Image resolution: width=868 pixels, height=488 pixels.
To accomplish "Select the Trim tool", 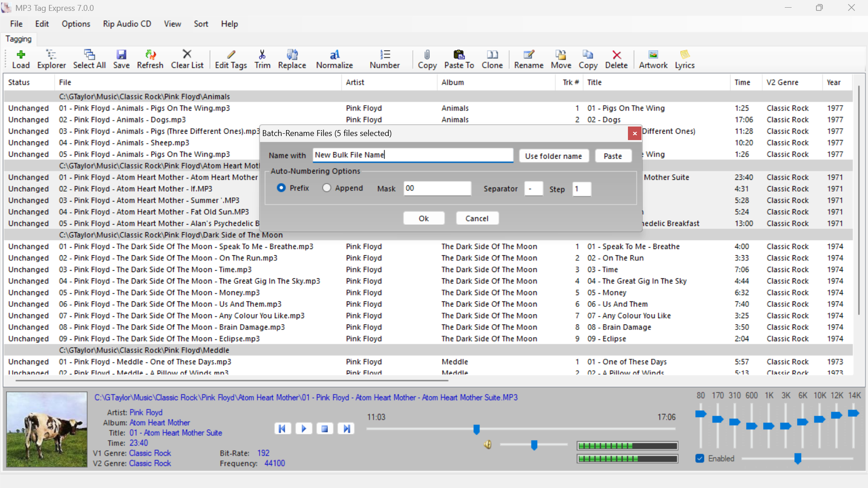I will [x=262, y=59].
